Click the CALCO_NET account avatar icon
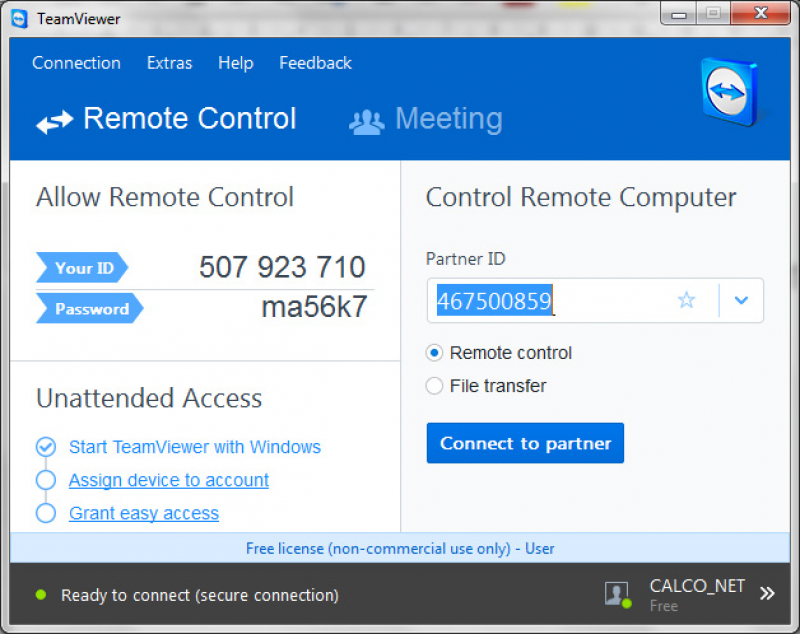 pyautogui.click(x=618, y=594)
